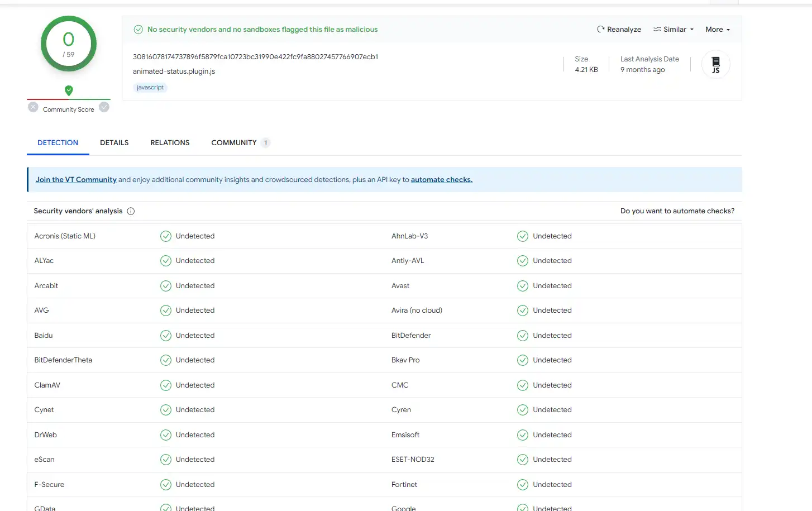
Task: Click the Undetected check icon for CMC
Action: [x=523, y=385]
